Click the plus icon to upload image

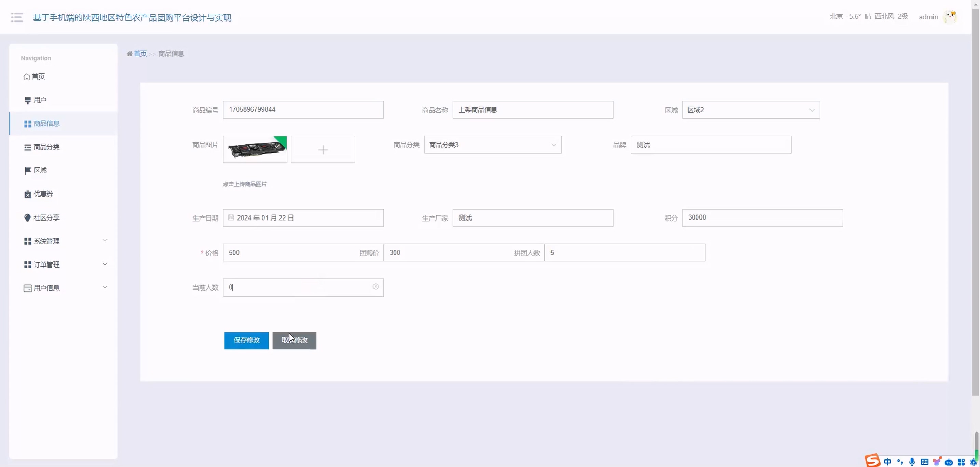[x=323, y=149]
